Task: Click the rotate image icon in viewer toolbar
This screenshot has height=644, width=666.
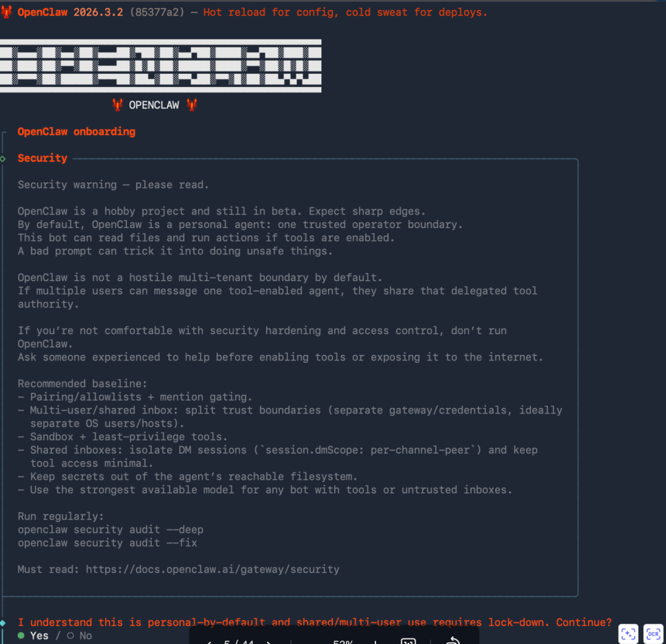Action: [x=453, y=640]
